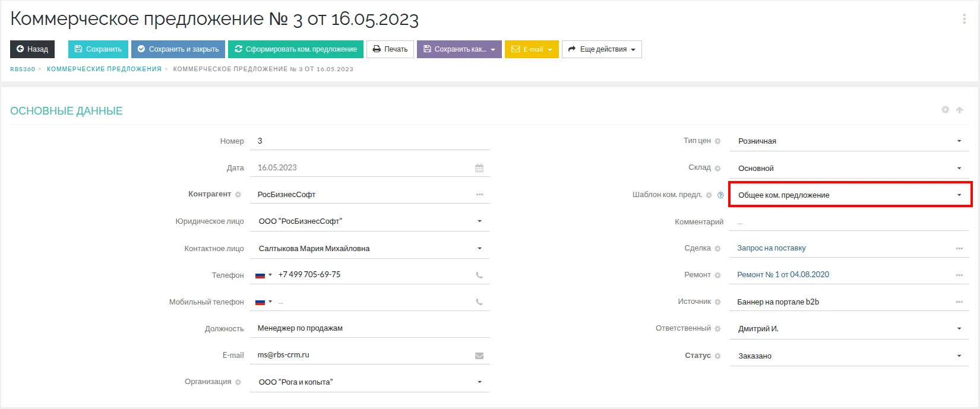Viewport: 980px width, 409px height.
Task: Go to Коммерческие предложения breadcrumb
Action: coord(104,69)
